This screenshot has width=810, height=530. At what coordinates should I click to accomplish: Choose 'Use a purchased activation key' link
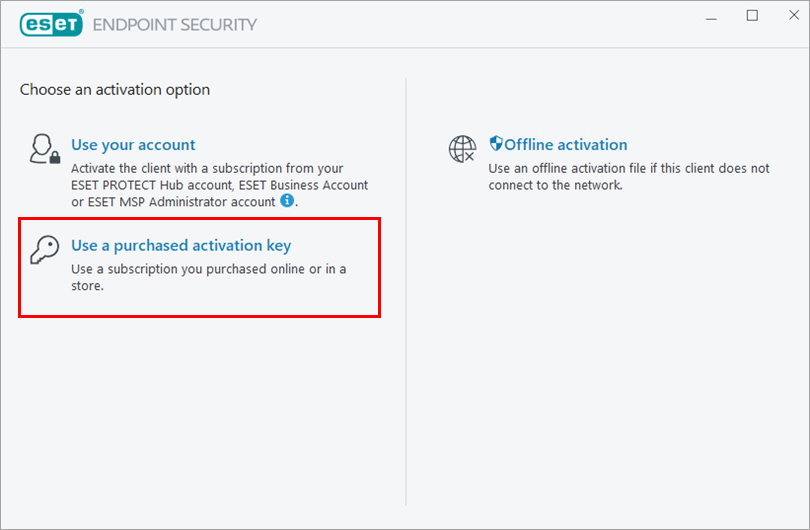[x=181, y=245]
